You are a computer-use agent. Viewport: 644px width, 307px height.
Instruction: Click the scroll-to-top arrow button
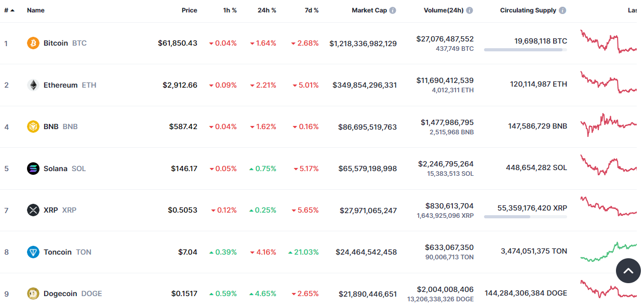point(628,271)
